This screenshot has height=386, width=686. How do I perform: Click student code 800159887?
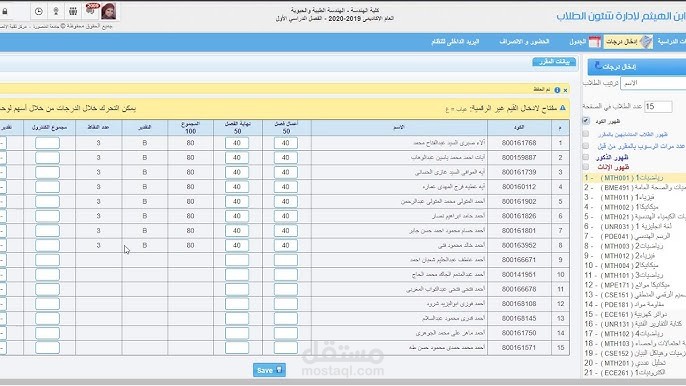(519, 158)
